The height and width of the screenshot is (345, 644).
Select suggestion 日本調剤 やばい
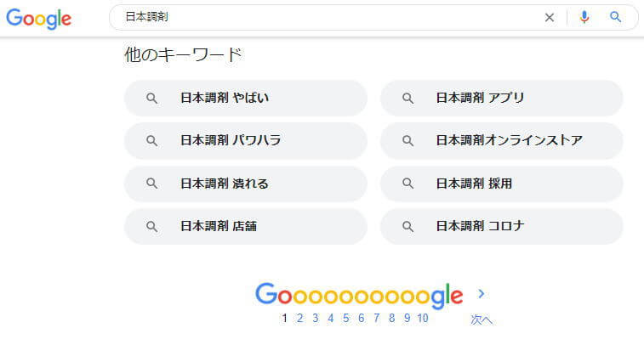(246, 98)
